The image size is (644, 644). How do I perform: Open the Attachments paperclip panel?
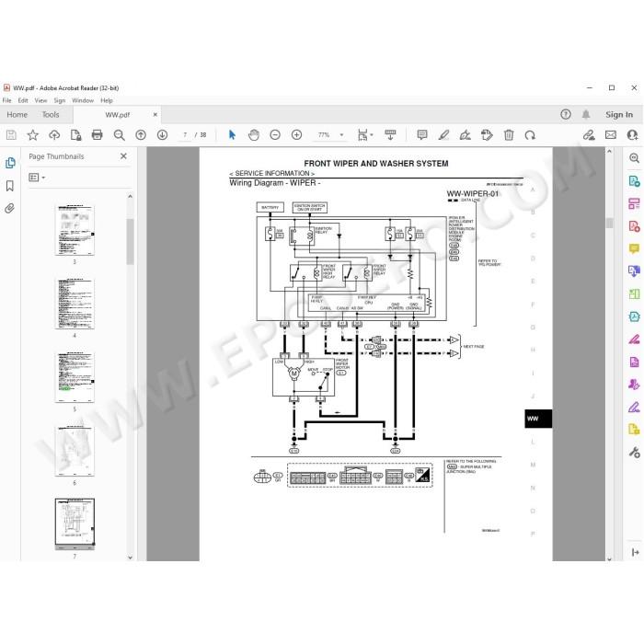(10, 209)
